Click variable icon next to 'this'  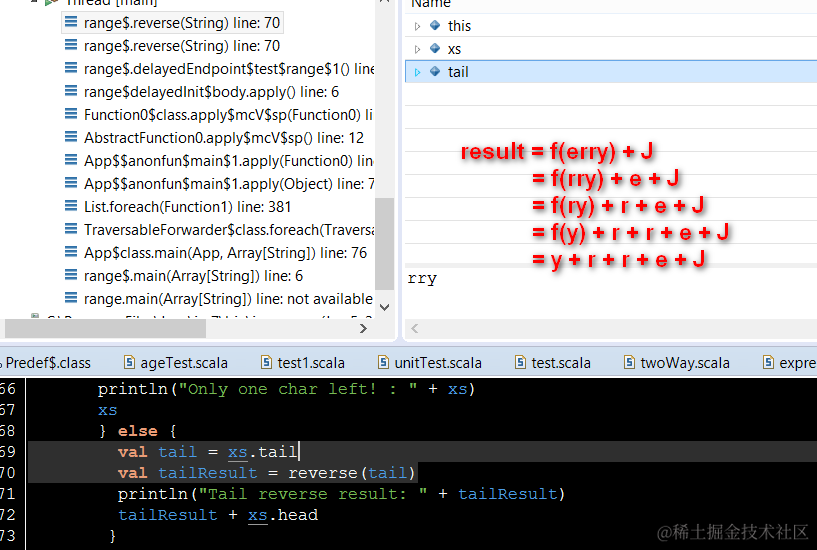coord(435,25)
